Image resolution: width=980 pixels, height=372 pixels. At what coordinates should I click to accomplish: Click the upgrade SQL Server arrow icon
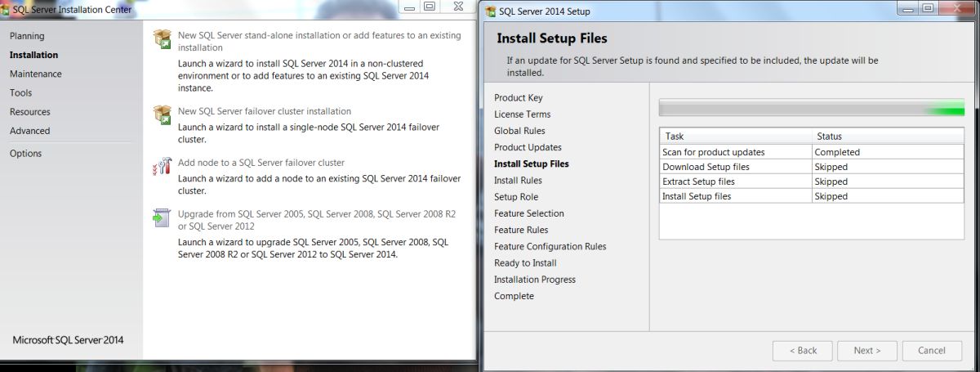click(x=162, y=218)
